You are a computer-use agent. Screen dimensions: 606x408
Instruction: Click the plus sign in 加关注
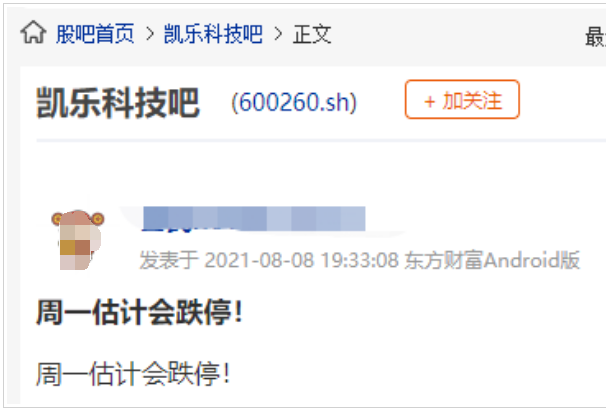[429, 102]
